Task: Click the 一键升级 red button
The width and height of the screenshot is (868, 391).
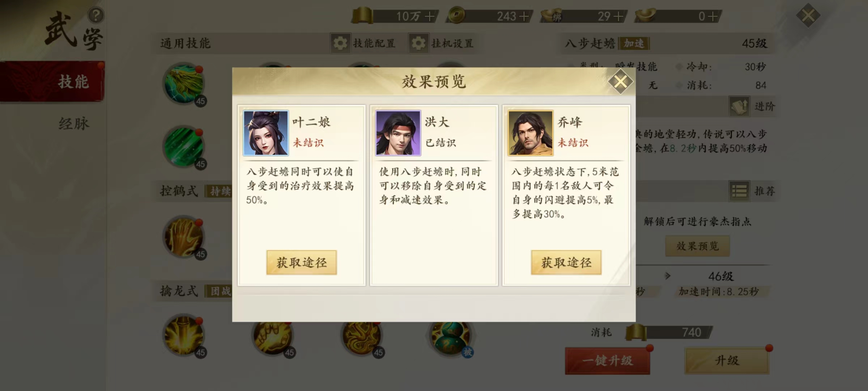Action: click(x=608, y=361)
